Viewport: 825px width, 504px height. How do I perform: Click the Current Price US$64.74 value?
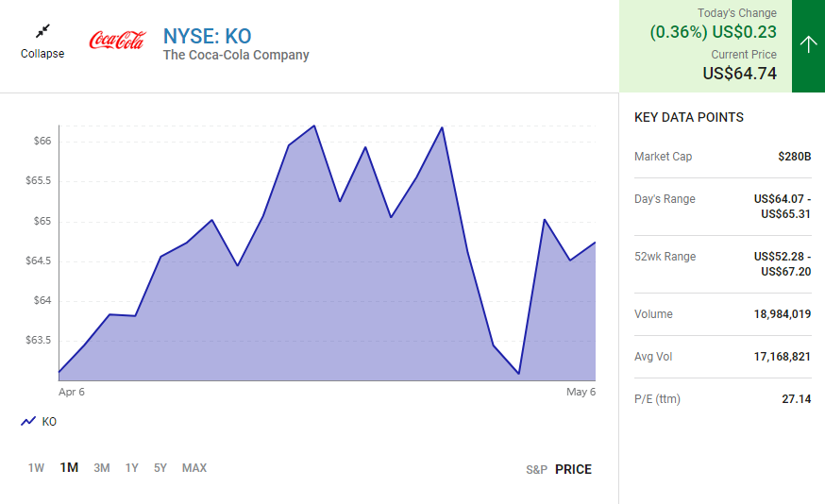(x=739, y=73)
